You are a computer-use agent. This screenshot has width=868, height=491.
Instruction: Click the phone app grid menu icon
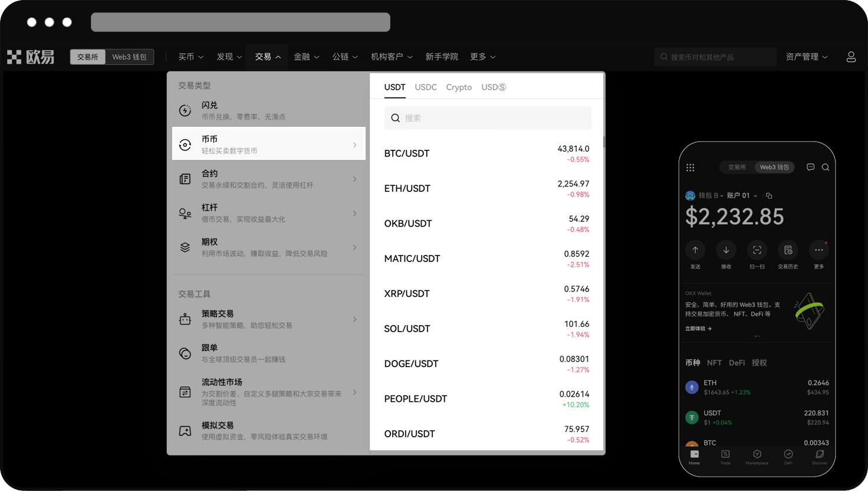691,168
